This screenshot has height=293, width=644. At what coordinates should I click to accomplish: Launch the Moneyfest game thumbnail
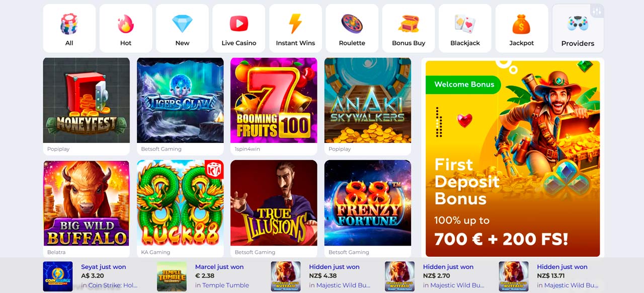[87, 100]
